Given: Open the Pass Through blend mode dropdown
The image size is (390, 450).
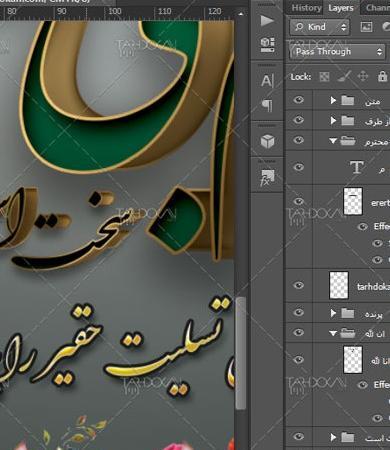Looking at the screenshot, I should pyautogui.click(x=337, y=52).
